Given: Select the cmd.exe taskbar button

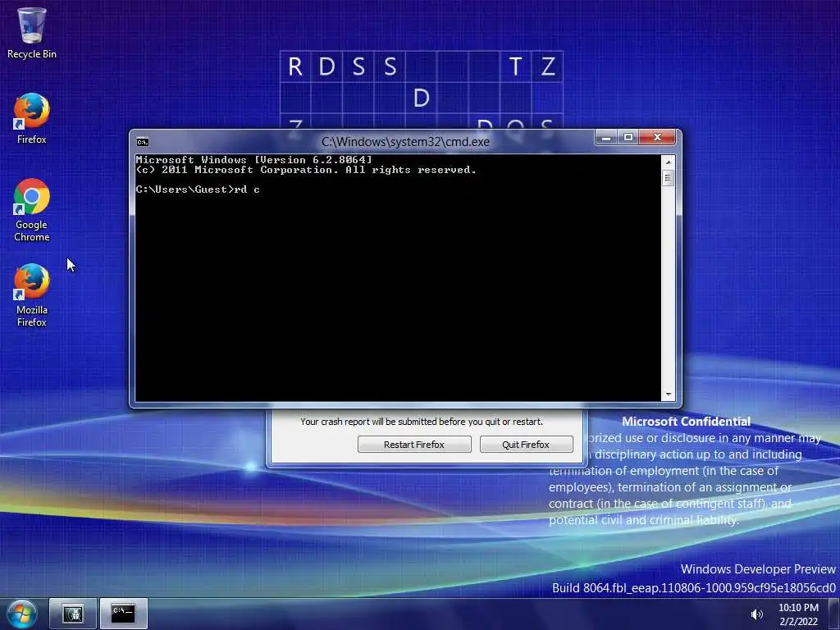Looking at the screenshot, I should click(x=123, y=614).
